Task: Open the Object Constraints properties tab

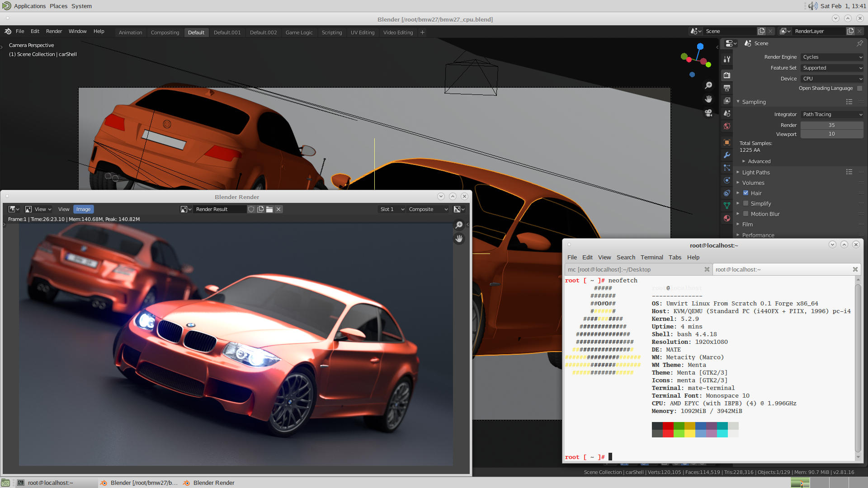Action: pos(727,193)
